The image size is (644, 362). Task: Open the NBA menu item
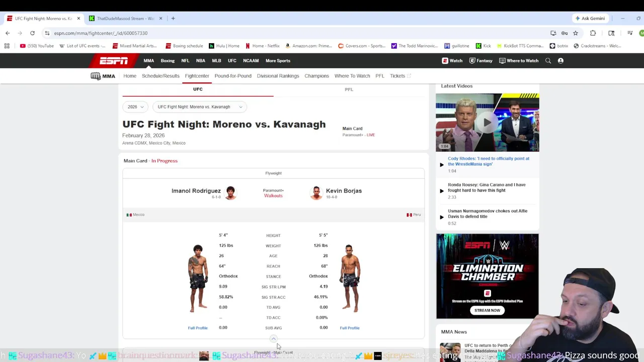pos(201,61)
